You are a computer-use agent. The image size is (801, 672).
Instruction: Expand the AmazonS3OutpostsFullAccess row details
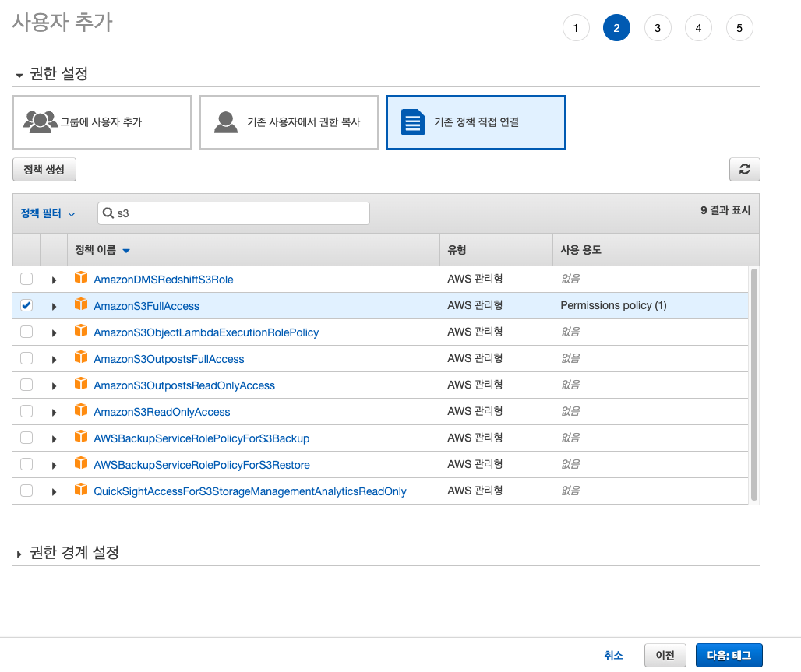[x=54, y=360]
